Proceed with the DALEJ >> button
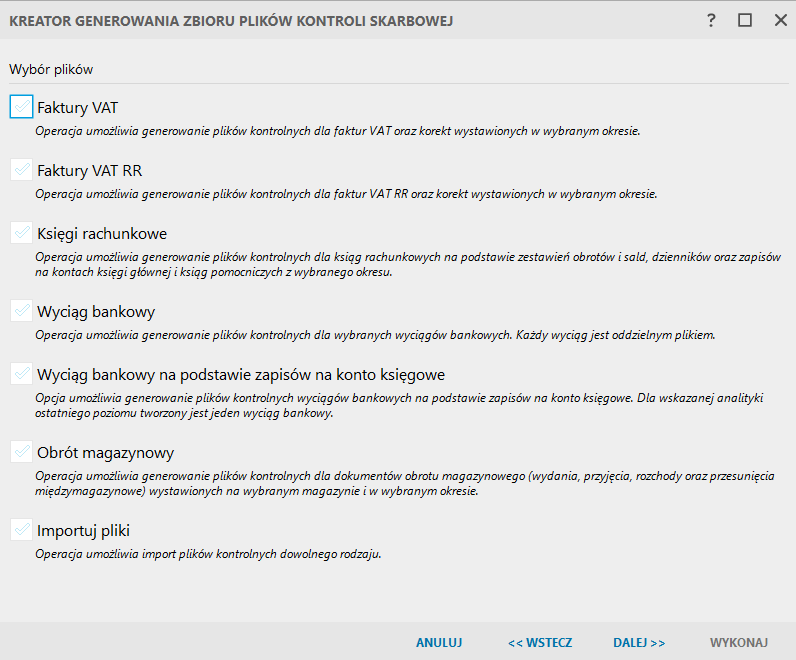Screen dimensions: 796x660 point(639,642)
